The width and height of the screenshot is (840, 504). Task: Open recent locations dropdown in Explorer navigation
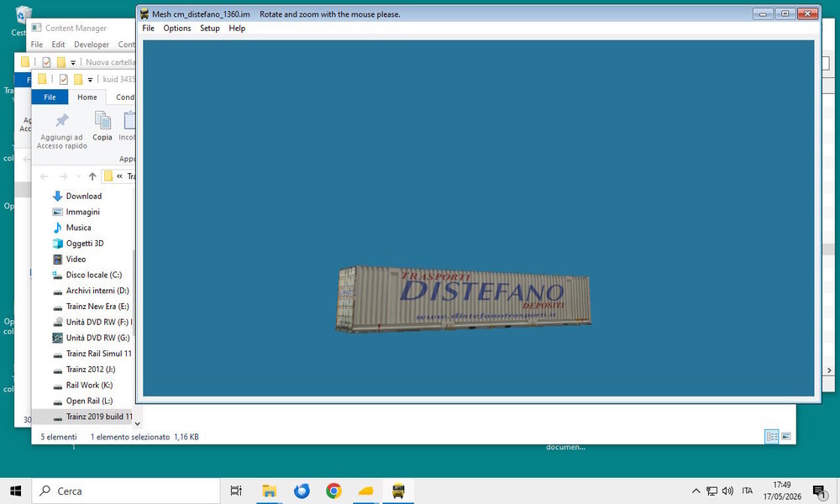tap(79, 176)
